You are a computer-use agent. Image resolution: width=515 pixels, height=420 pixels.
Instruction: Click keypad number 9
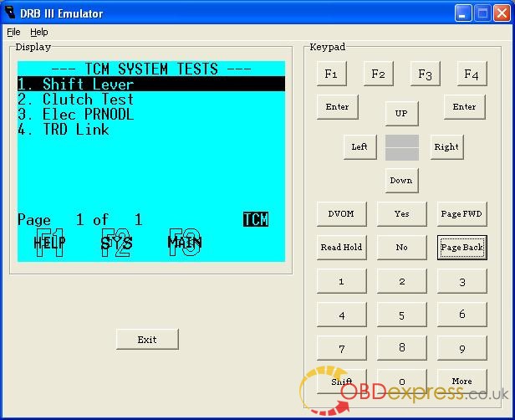(461, 348)
